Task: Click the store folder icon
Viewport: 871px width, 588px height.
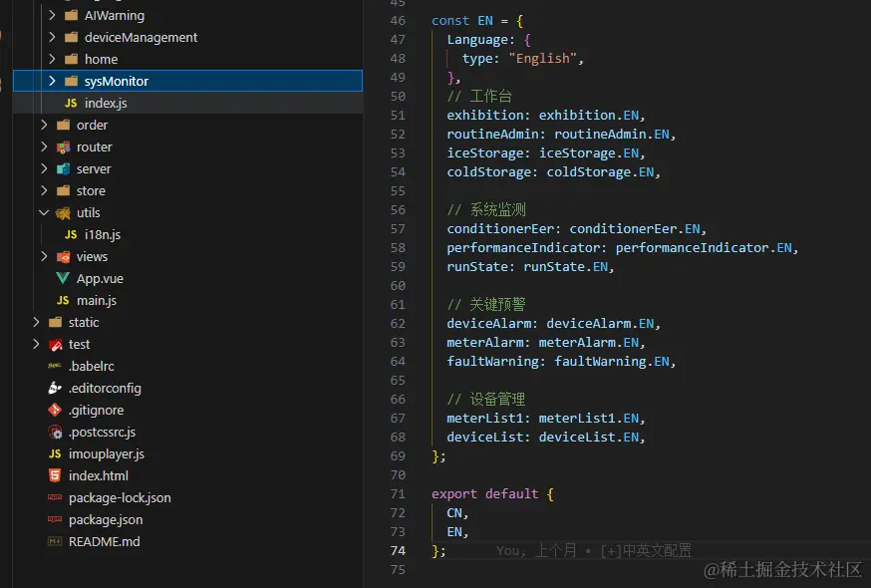Action: pyautogui.click(x=64, y=190)
